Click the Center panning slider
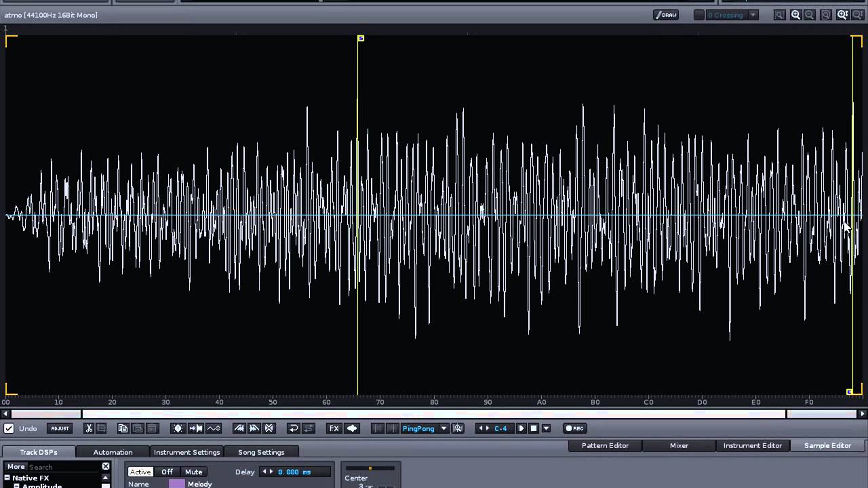Screen dimensions: 868x488 (370, 468)
